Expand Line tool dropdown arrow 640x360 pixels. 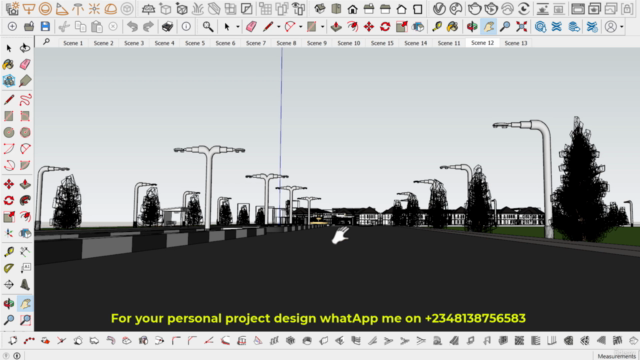click(x=279, y=27)
